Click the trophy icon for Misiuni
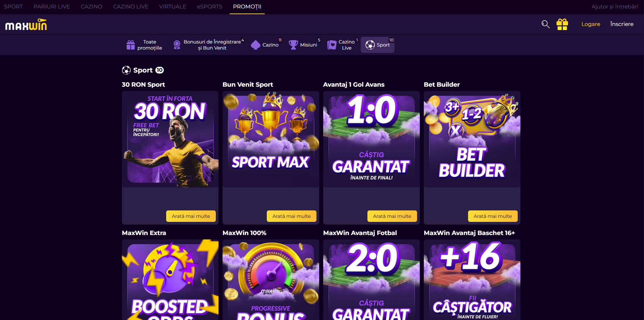Screen dimensions: 644x320 (x=293, y=45)
